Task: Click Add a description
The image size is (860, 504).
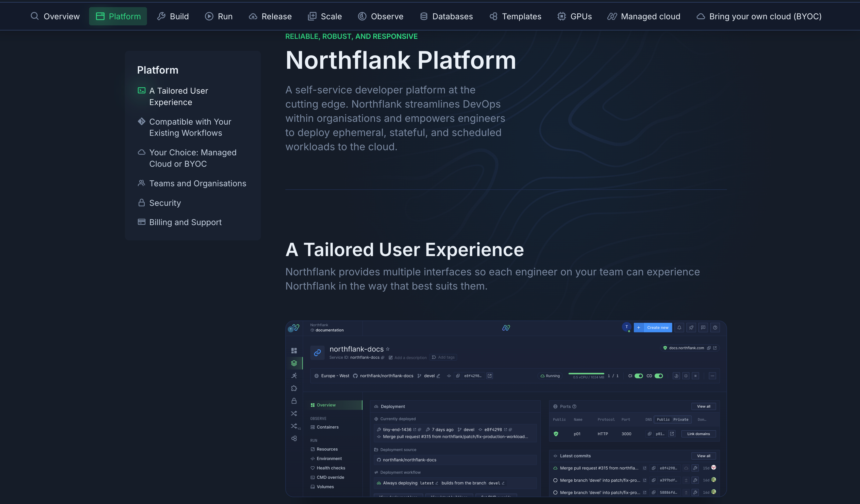Action: 407,357
